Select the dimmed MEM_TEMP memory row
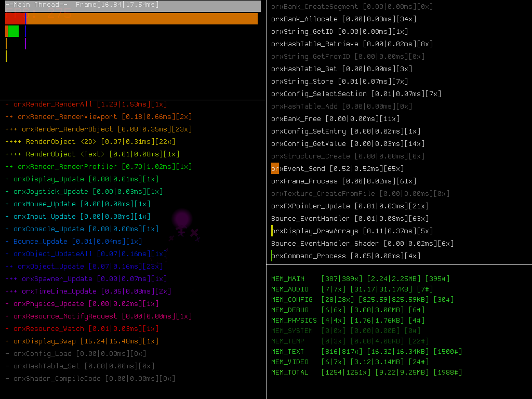532x399 pixels. click(x=350, y=341)
